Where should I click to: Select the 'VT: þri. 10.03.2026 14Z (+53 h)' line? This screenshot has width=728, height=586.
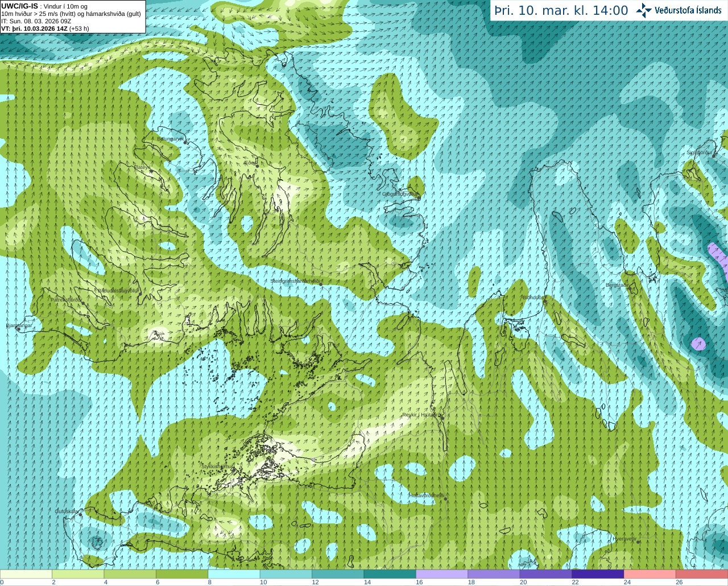(x=45, y=28)
